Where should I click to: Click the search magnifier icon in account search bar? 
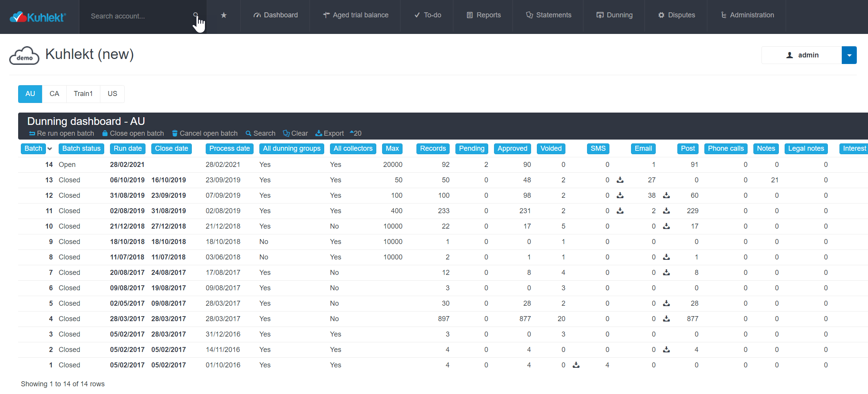pos(196,15)
